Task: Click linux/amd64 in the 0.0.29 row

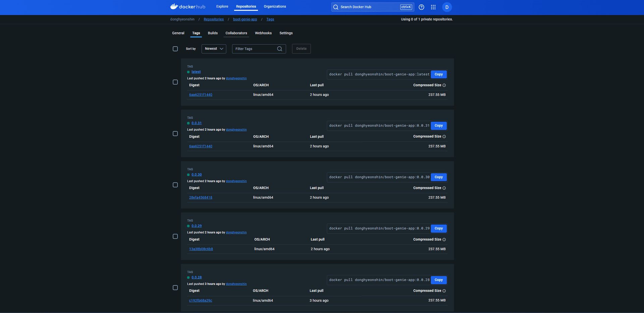Action: tap(264, 249)
